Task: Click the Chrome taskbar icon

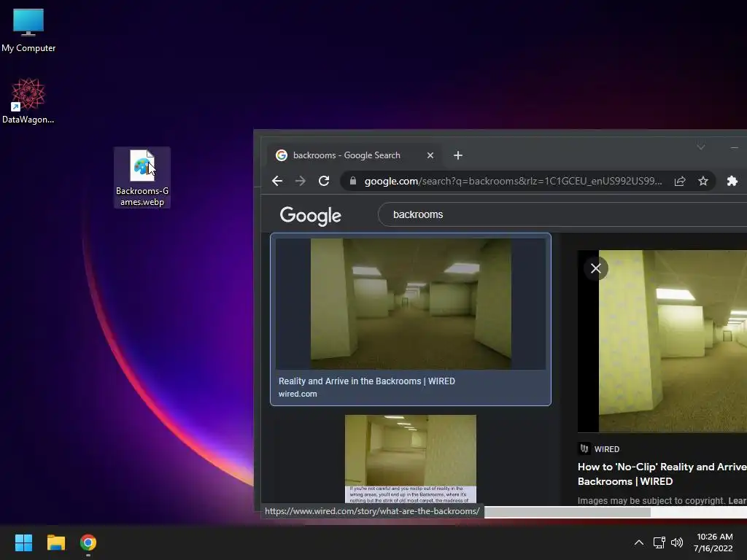Action: pyautogui.click(x=88, y=542)
